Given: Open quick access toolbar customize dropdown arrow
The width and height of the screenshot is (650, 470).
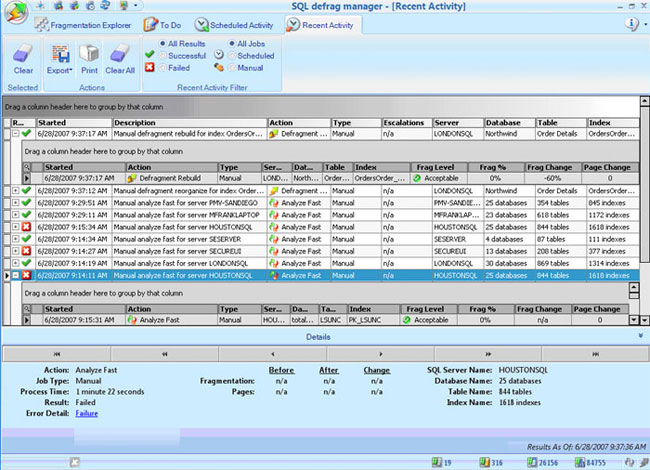Looking at the screenshot, I should click(x=135, y=5).
